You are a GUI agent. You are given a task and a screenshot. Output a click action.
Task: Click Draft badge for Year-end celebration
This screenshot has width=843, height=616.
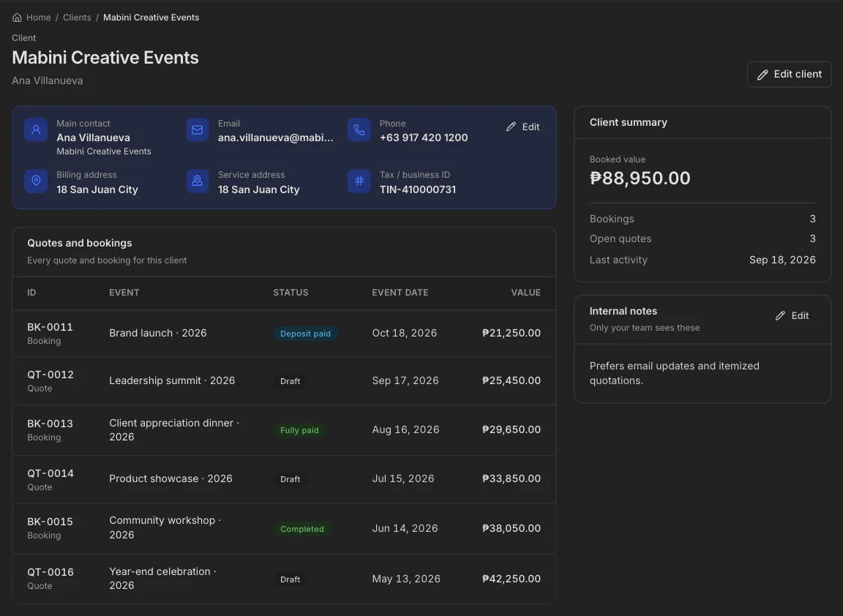[x=291, y=580]
